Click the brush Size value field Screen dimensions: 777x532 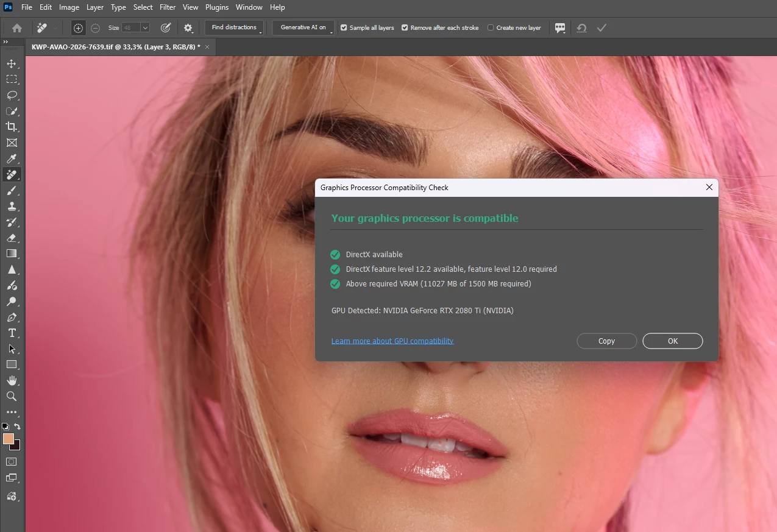131,28
